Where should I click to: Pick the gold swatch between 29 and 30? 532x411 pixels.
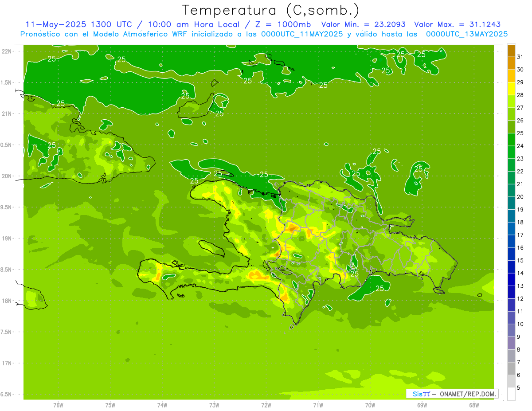(511, 76)
